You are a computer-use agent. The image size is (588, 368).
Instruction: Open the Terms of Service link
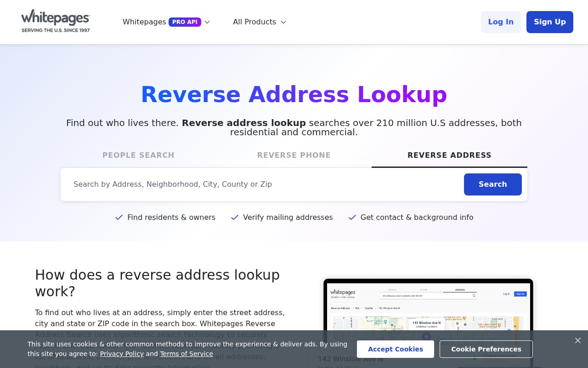point(187,354)
